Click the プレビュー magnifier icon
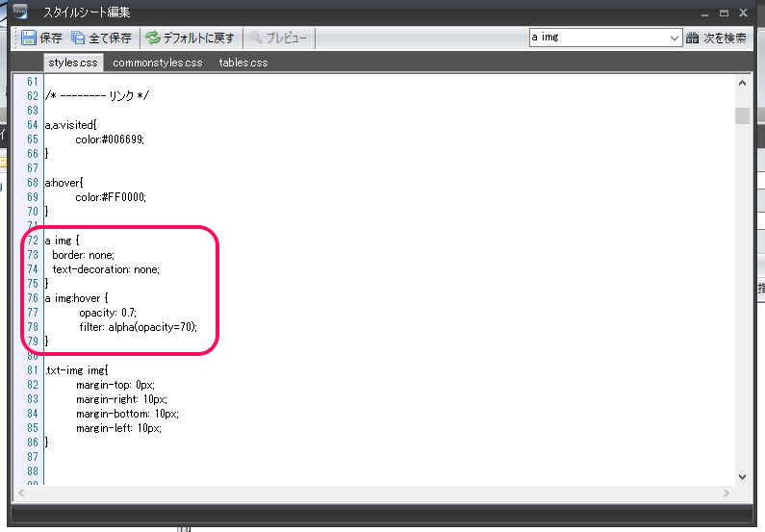 tap(256, 38)
